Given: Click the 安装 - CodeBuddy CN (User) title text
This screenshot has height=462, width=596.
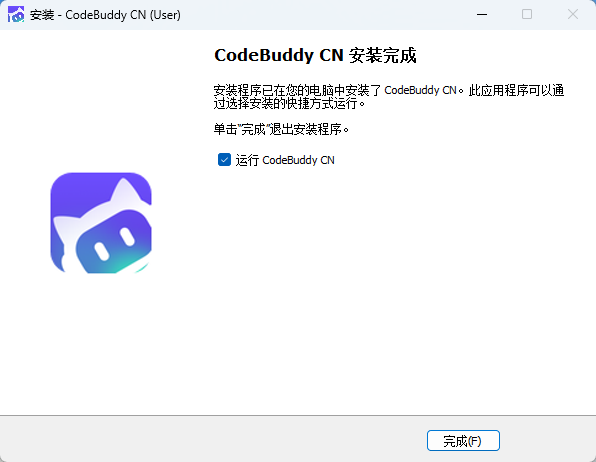Looking at the screenshot, I should tap(105, 15).
